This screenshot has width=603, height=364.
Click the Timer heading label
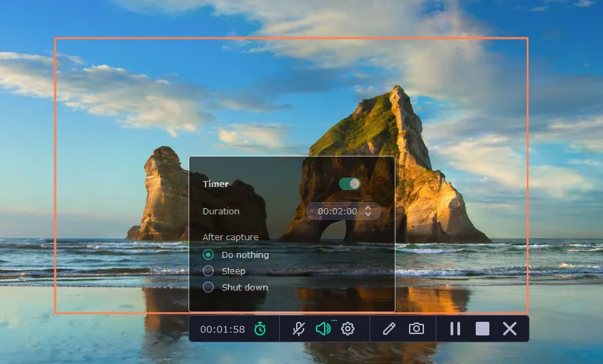tap(216, 184)
